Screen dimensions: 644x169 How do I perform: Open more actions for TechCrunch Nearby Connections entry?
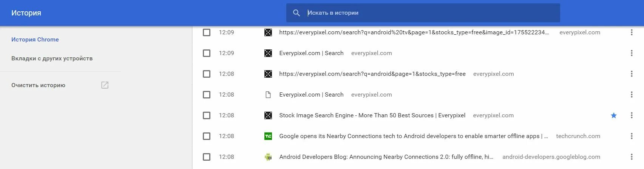coord(632,136)
